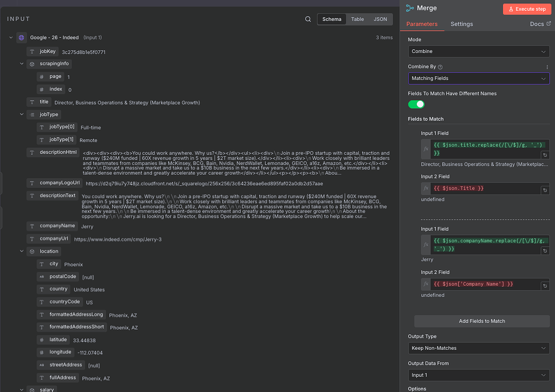Image resolution: width=555 pixels, height=392 pixels.
Task: Click the Execute step button
Action: pyautogui.click(x=526, y=9)
